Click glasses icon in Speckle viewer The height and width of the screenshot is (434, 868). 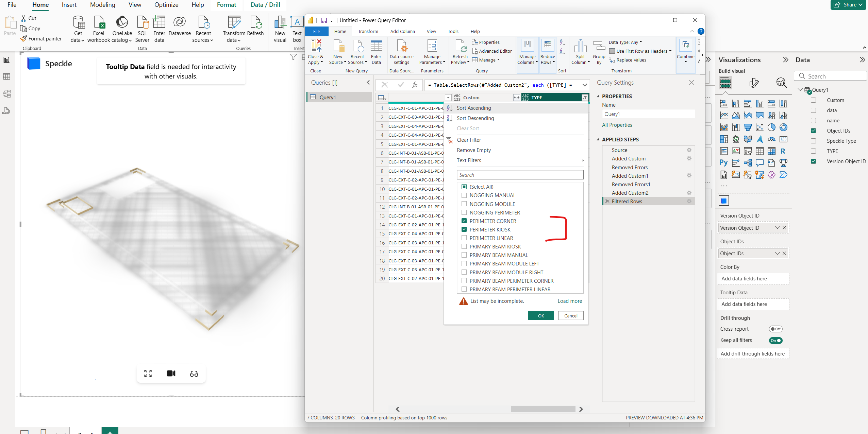(x=194, y=374)
